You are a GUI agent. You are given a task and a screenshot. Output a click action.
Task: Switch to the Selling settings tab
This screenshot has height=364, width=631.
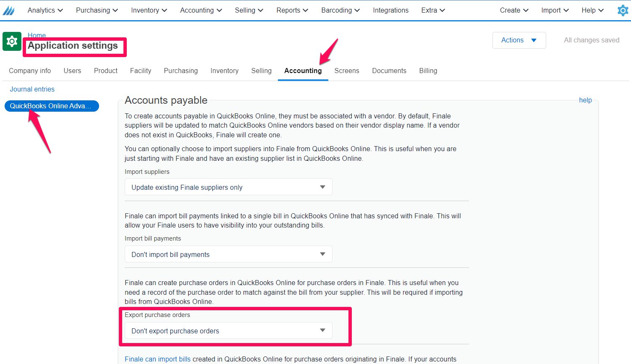[262, 71]
